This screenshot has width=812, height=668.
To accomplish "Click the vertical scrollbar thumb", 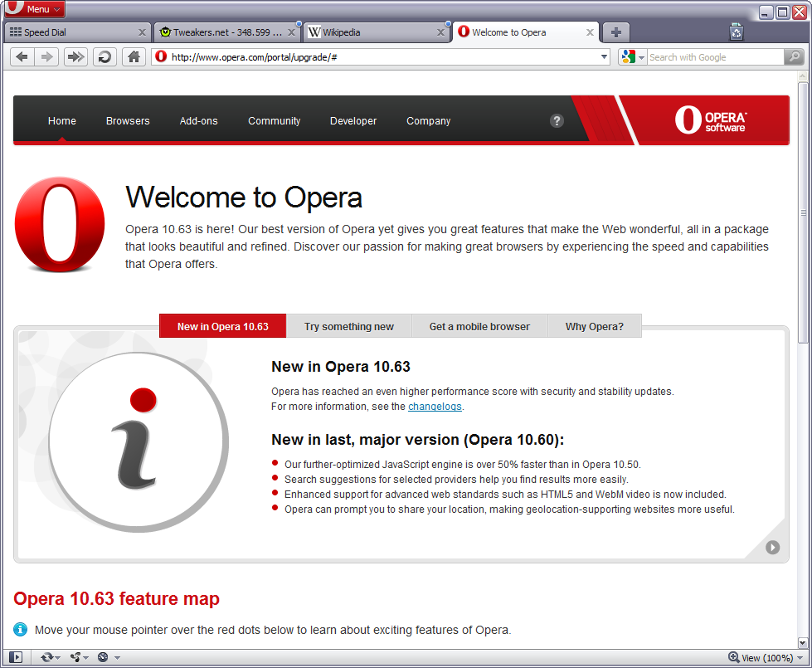I will 803,212.
